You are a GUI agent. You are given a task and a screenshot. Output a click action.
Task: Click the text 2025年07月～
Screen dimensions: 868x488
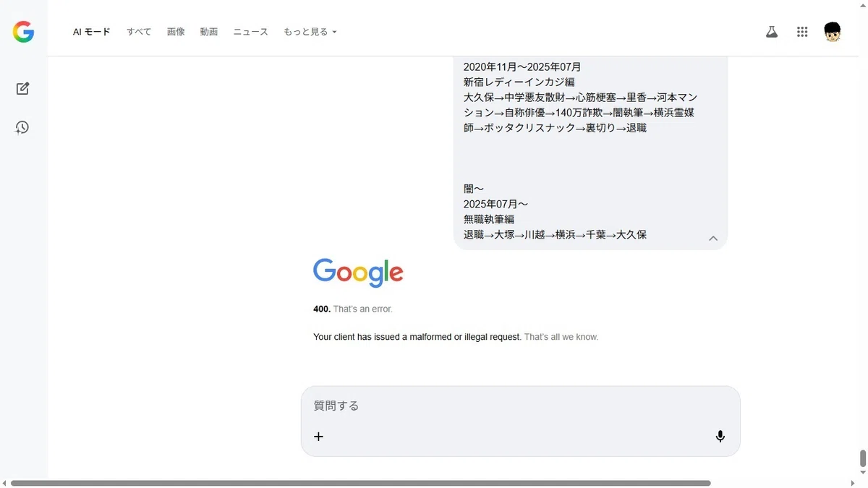click(496, 204)
